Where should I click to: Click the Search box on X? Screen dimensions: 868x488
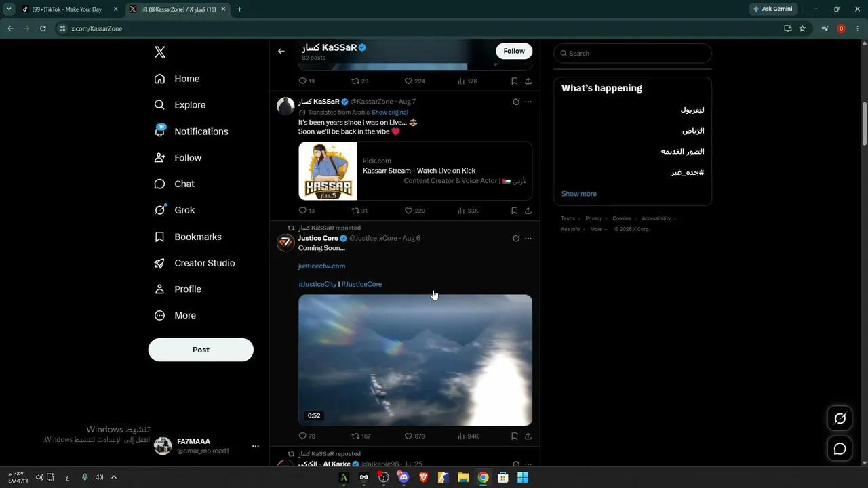click(633, 53)
